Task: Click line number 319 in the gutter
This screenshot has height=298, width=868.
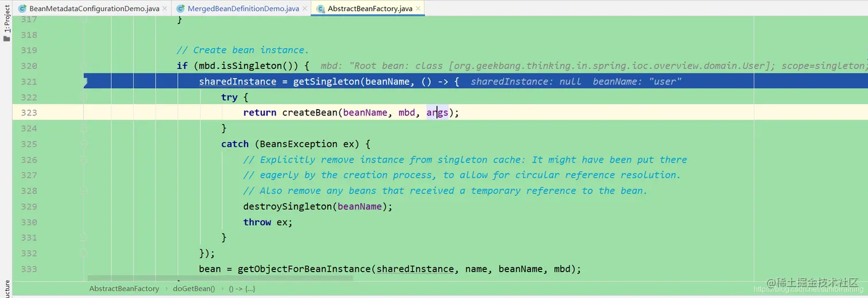Action: 29,50
